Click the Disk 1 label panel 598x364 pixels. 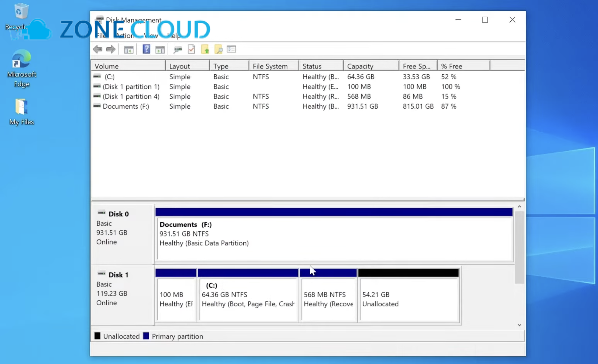tap(123, 295)
